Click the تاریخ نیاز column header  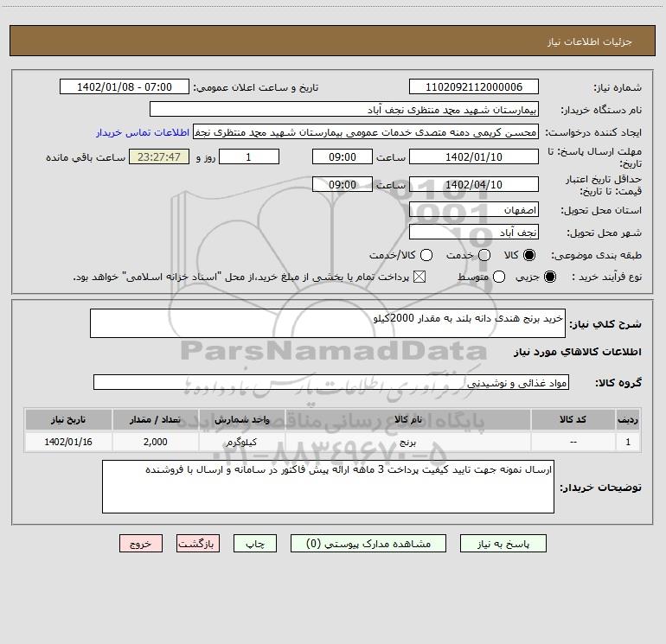(x=68, y=419)
